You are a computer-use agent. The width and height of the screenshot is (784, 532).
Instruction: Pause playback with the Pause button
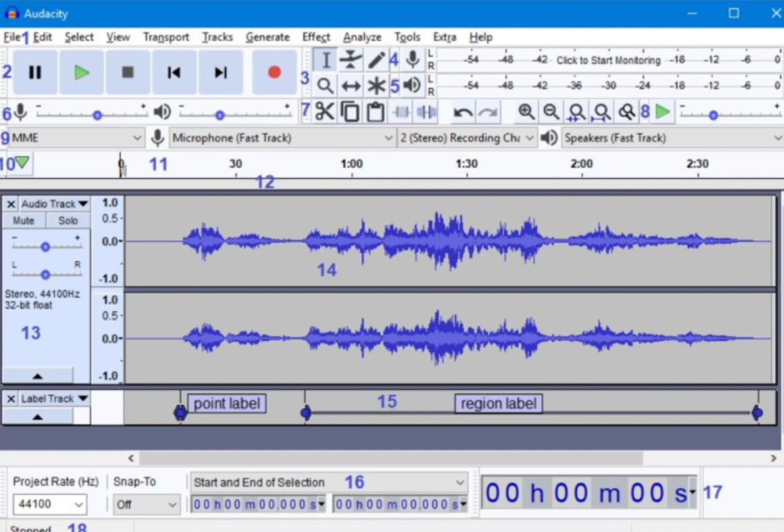tap(35, 72)
